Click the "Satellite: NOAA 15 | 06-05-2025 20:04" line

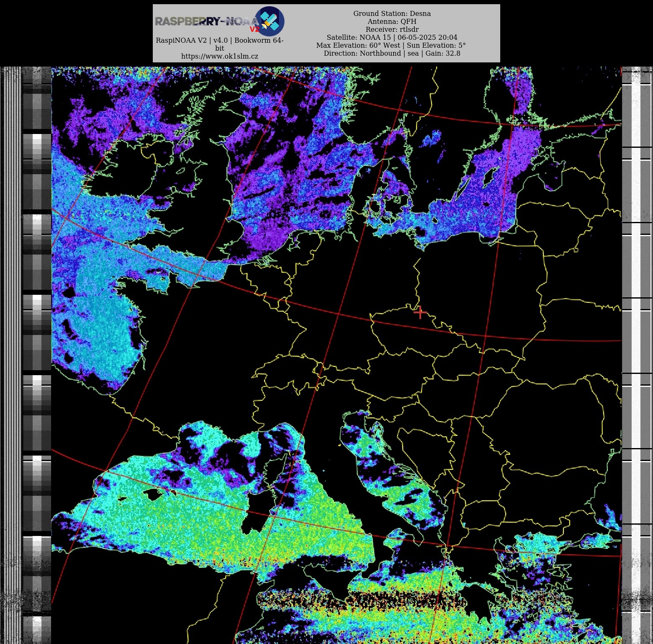tap(392, 37)
